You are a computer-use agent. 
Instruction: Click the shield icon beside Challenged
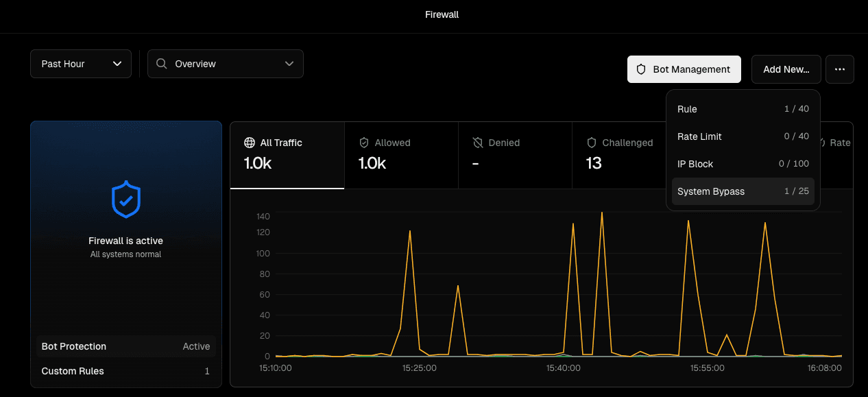pos(592,143)
